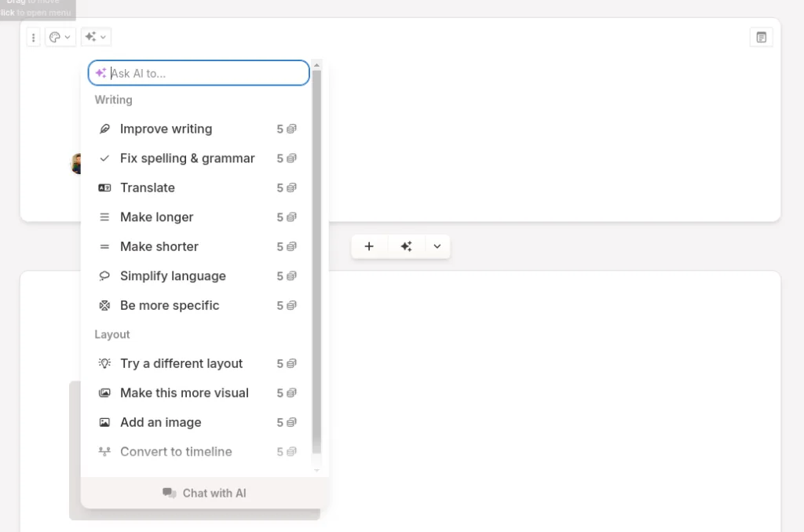
Task: Pick the Simplify language option
Action: pos(173,275)
